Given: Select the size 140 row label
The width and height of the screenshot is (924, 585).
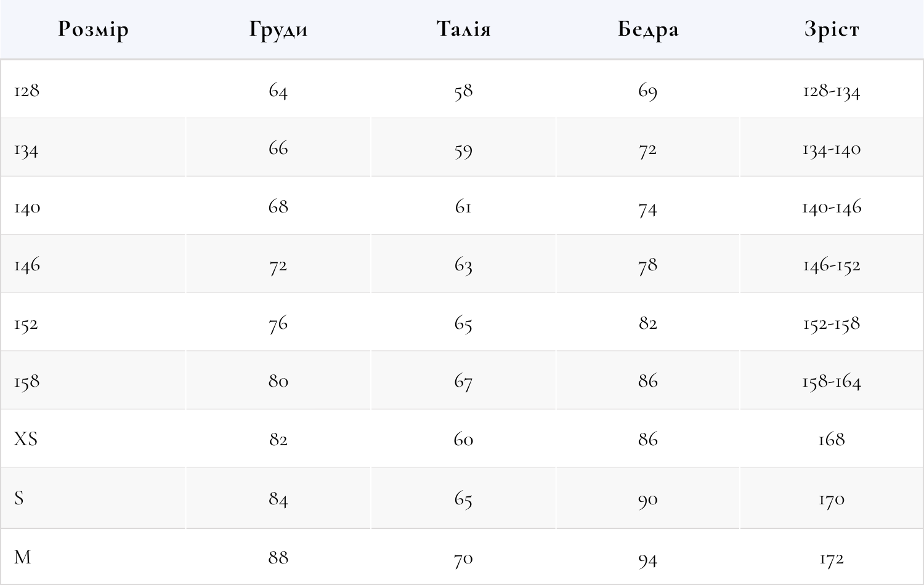Looking at the screenshot, I should point(27,208).
